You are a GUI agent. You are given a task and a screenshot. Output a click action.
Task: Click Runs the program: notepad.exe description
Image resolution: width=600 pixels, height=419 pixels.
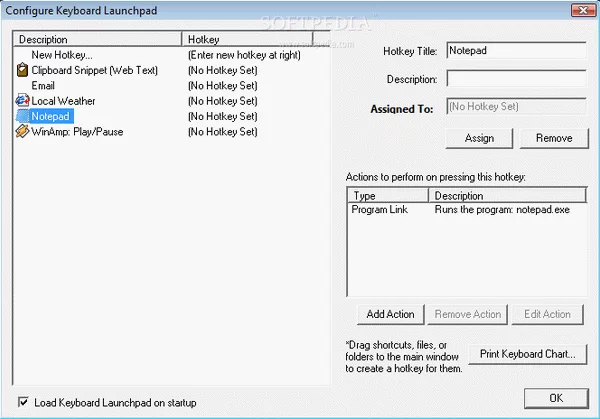click(502, 210)
